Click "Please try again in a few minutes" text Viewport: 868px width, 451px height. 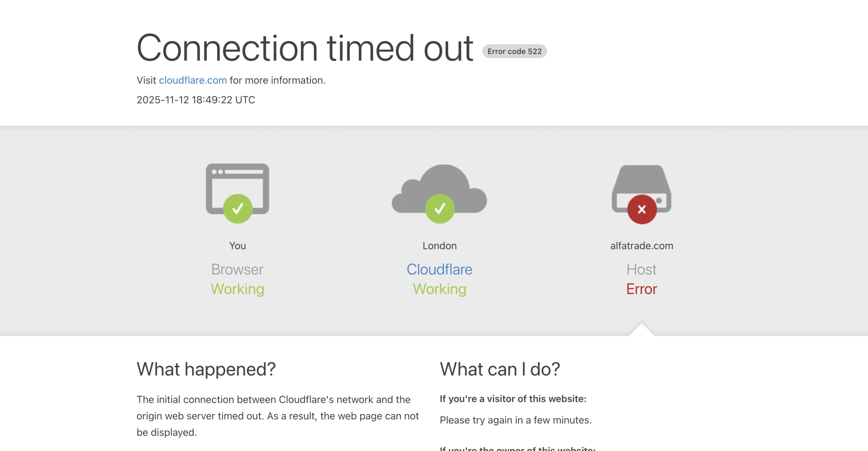[x=515, y=420]
